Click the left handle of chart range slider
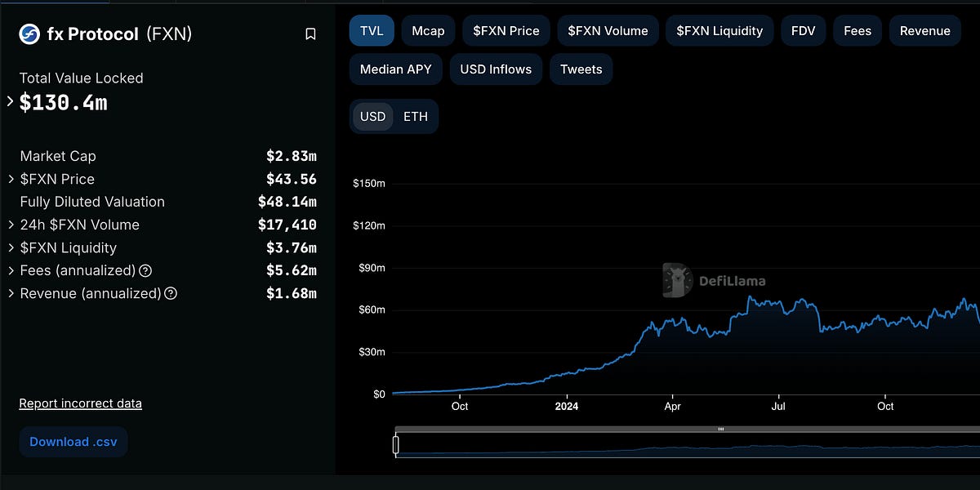 click(x=396, y=445)
